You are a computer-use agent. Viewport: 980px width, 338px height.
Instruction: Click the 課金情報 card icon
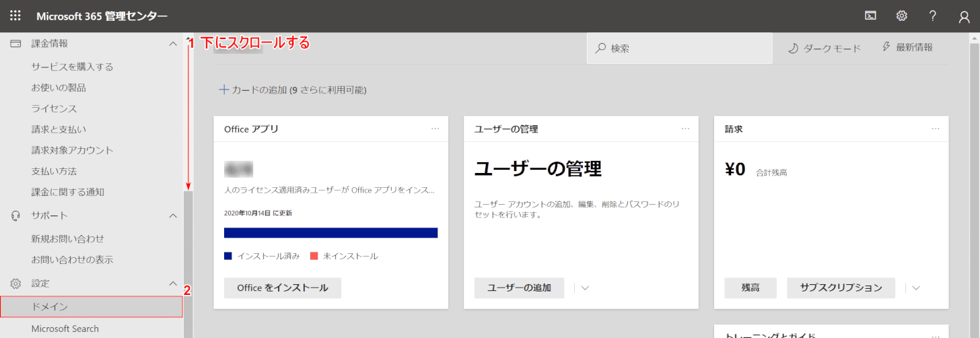tap(15, 43)
